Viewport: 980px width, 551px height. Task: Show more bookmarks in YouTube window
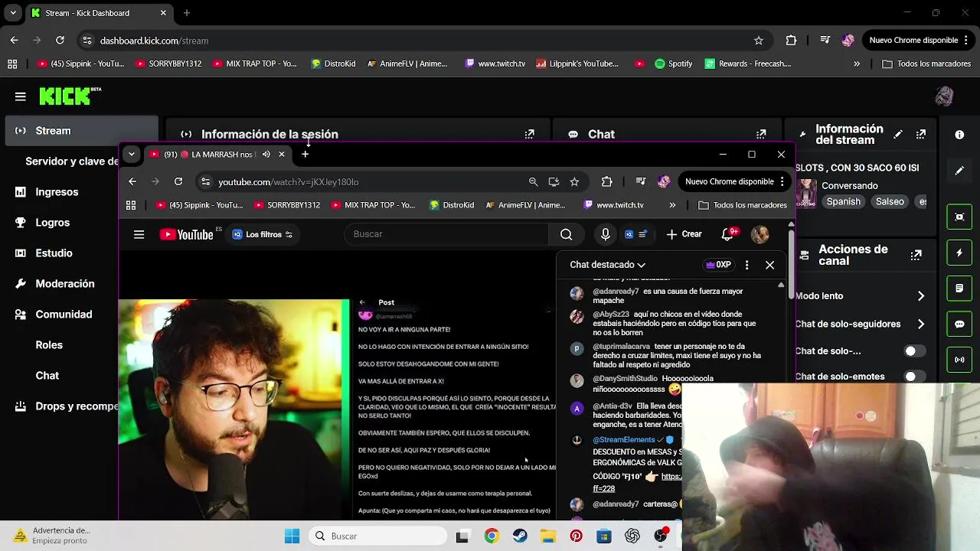coord(672,205)
